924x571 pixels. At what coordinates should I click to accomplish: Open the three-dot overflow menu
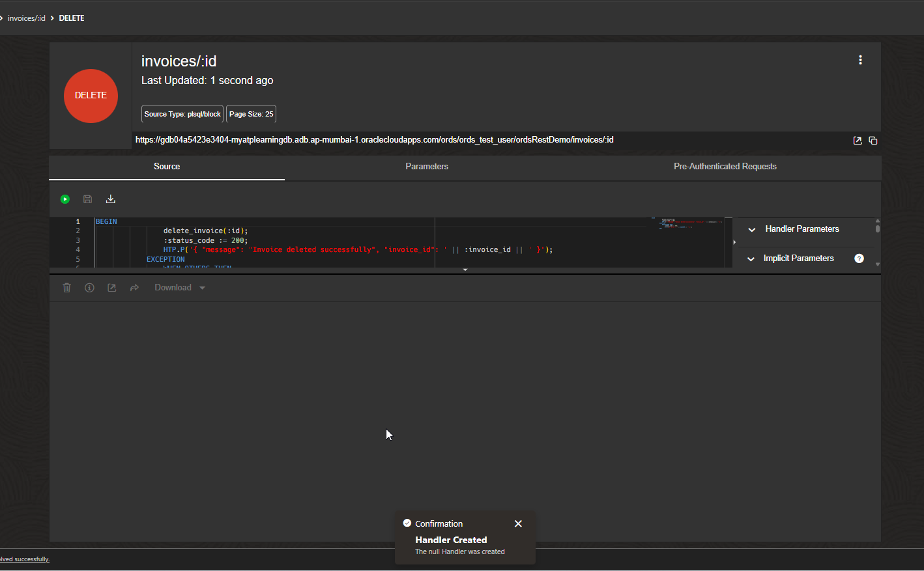[860, 59]
